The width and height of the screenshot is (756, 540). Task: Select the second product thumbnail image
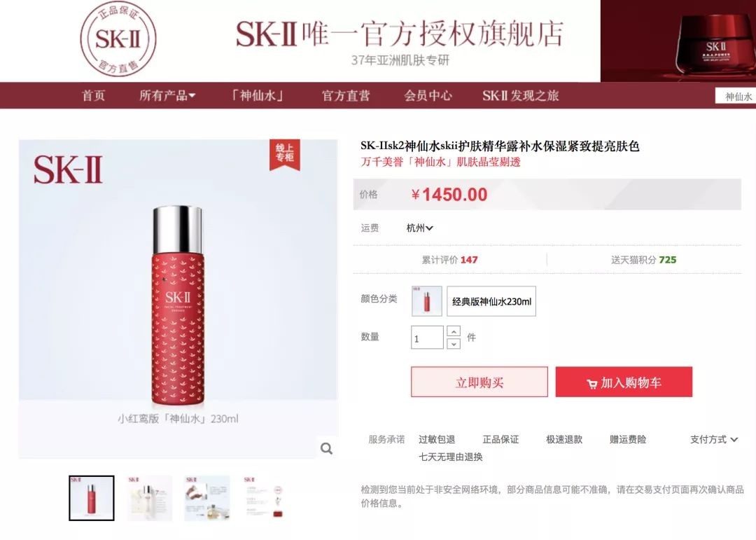(x=150, y=498)
